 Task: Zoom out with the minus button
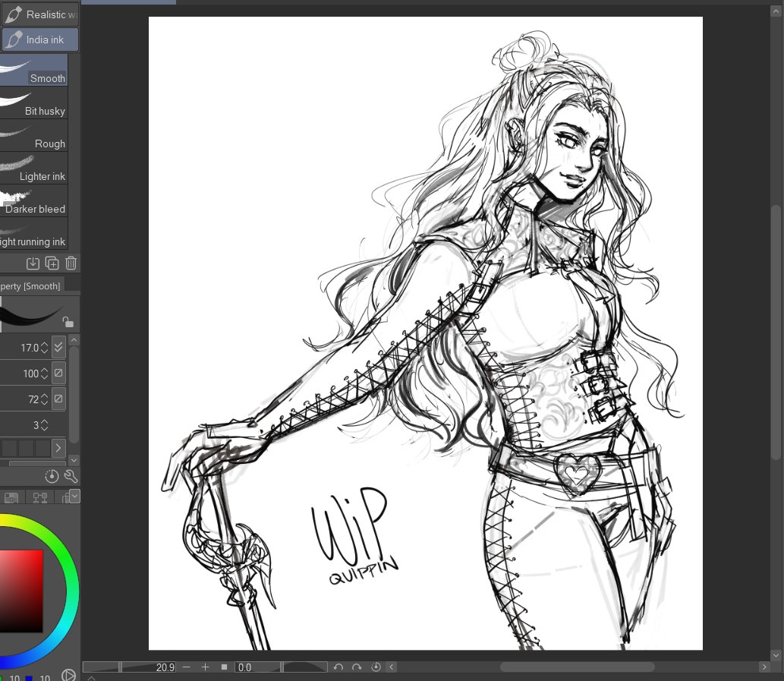point(187,667)
